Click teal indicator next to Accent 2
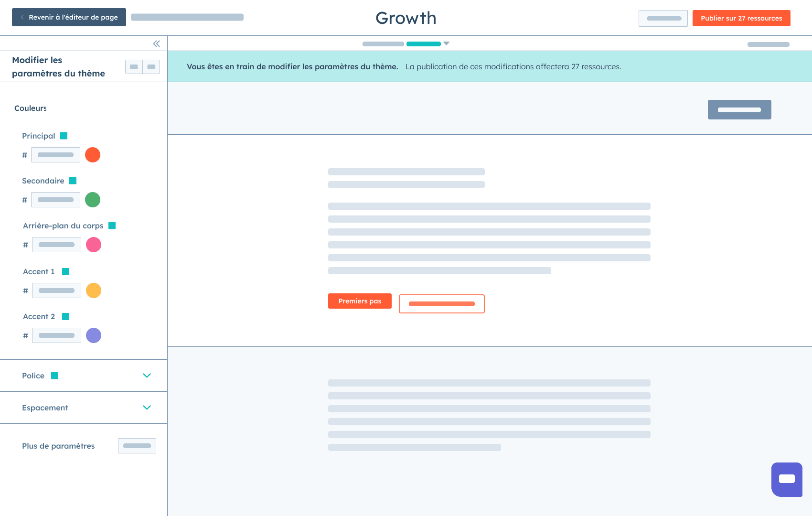Image resolution: width=812 pixels, height=516 pixels. tap(66, 316)
